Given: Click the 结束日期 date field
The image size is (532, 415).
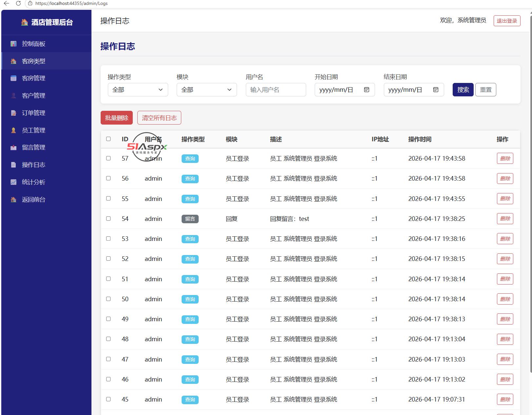Looking at the screenshot, I should pyautogui.click(x=414, y=90).
